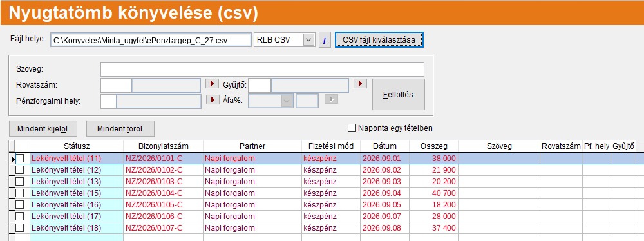Image resolution: width=644 pixels, height=241 pixels.
Task: Open the Áfa% dropdown
Action: coord(287,101)
